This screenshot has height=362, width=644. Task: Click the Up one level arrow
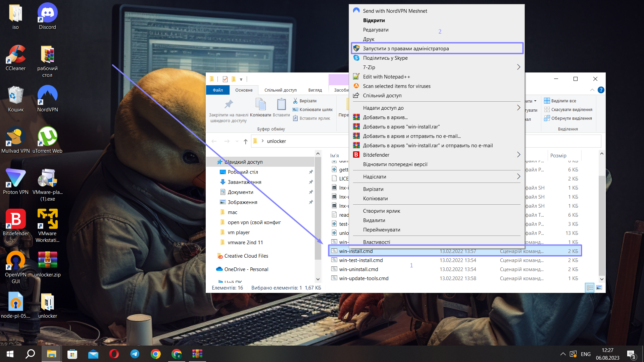coord(246,141)
